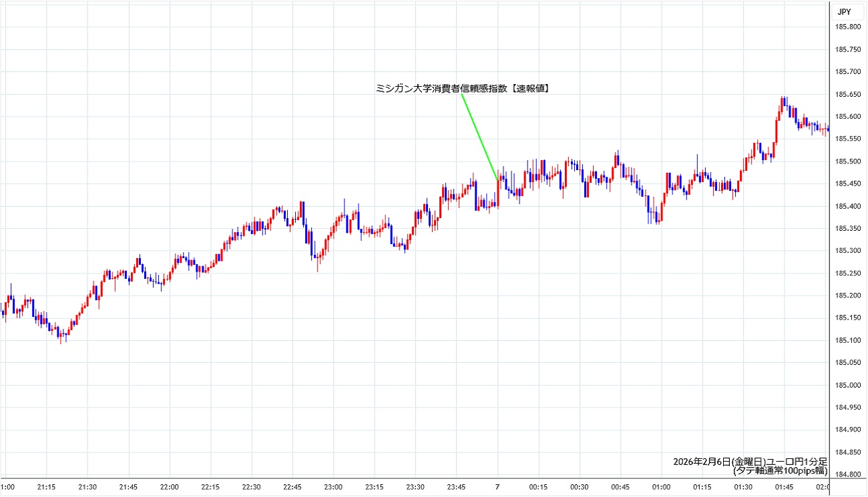Screen dimensions: 868x497
Task: Select the 01:00 time axis label
Action: pos(661,487)
